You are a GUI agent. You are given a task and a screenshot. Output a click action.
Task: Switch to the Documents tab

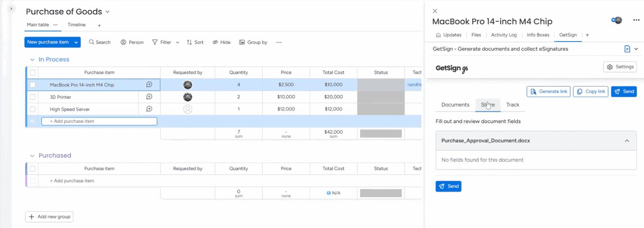[455, 105]
